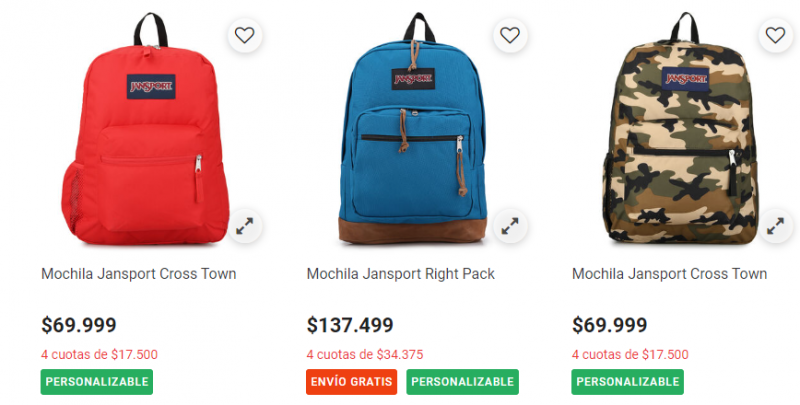
Task: Enlarge the camouflage backpack image
Action: tap(776, 226)
